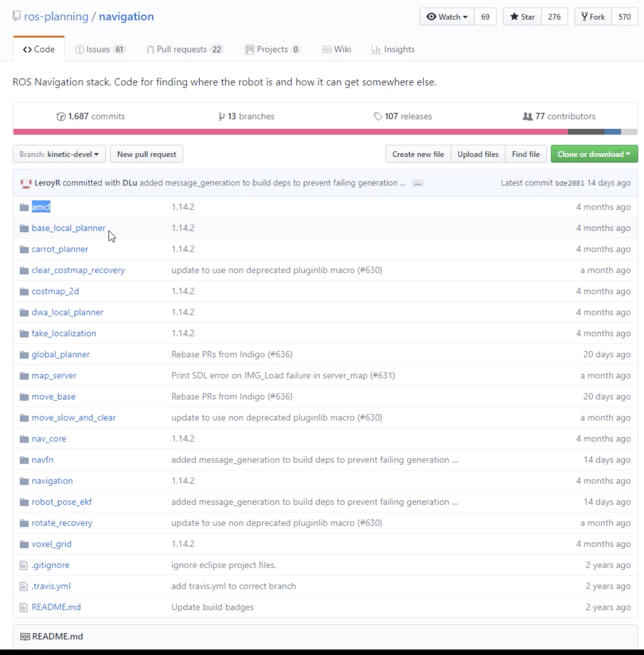Open the clear_costmap_recovery folder
Image resolution: width=644 pixels, height=655 pixels.
point(78,270)
